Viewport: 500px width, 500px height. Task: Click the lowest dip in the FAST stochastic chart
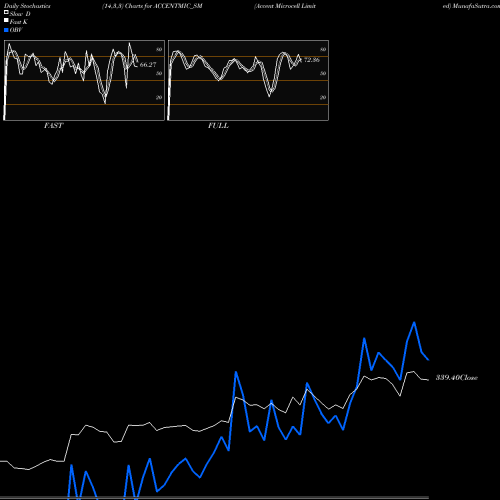105,103
